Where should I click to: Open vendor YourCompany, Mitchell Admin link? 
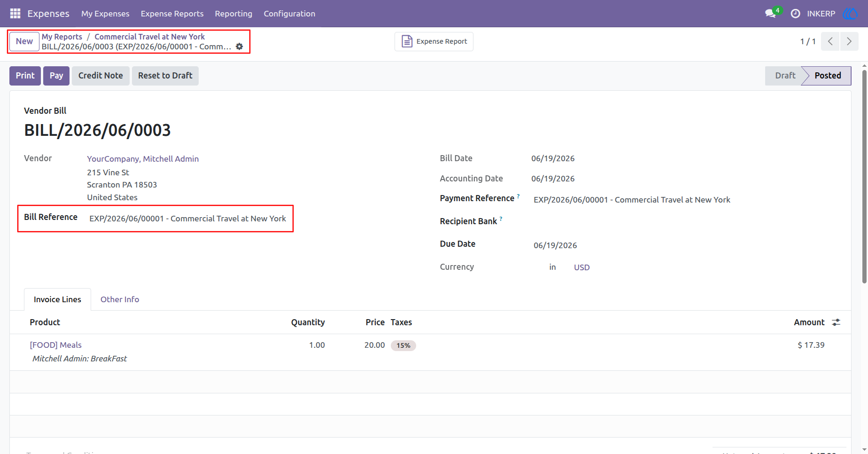143,159
